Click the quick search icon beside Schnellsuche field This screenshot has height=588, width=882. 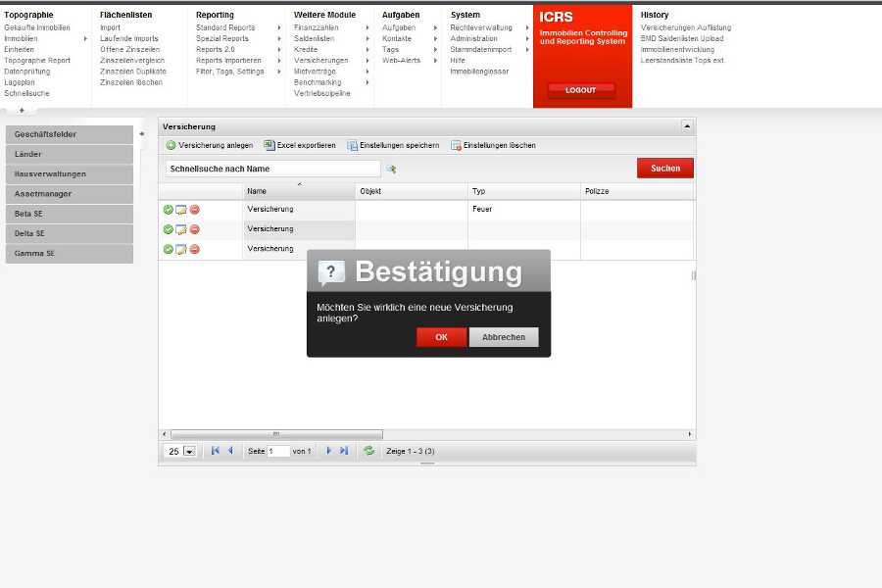tap(391, 169)
